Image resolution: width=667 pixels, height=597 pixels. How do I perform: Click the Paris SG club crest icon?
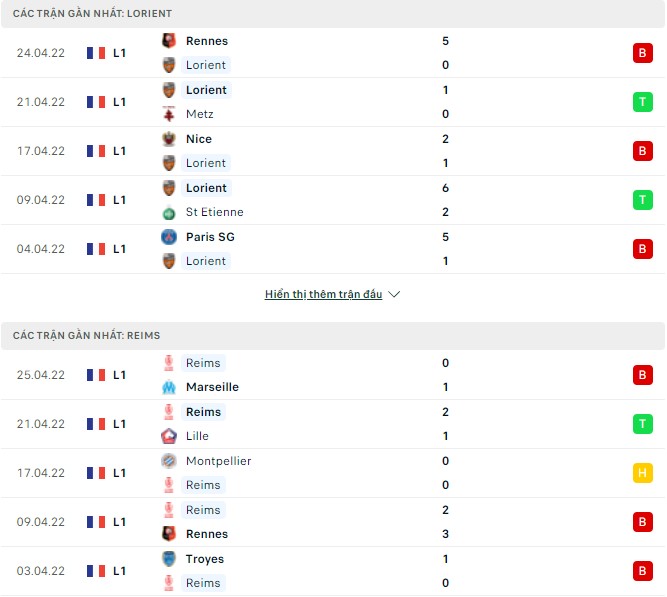[x=169, y=237]
